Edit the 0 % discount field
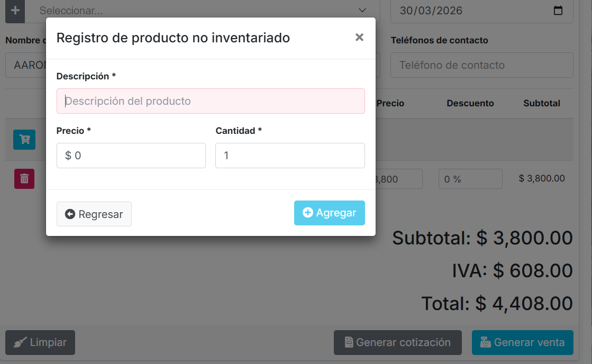Viewport: 592px width, 364px height. point(470,179)
